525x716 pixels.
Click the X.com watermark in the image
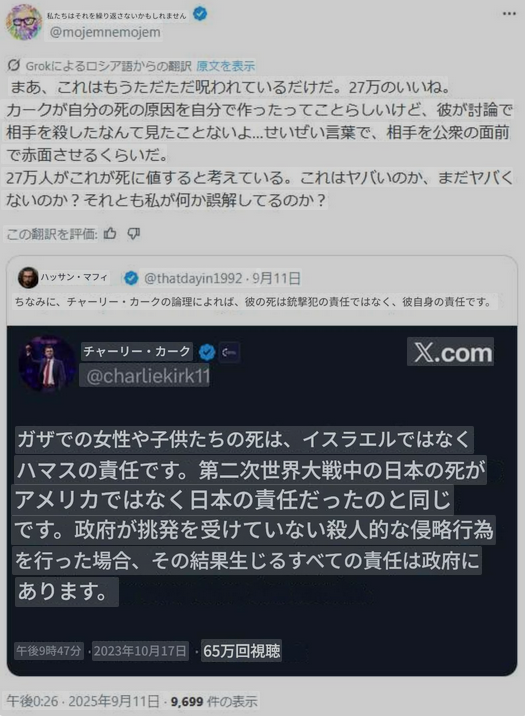(x=450, y=352)
